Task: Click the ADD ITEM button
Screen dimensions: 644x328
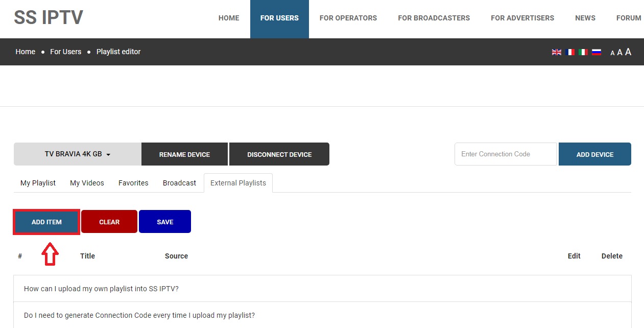Action: click(46, 221)
